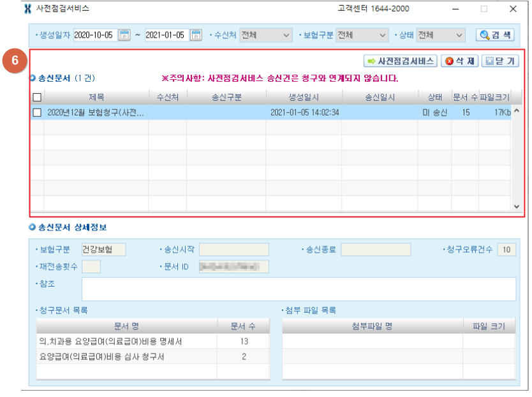Click the 생성일자 start date field
Screen dimensions: 532x397
(94, 35)
